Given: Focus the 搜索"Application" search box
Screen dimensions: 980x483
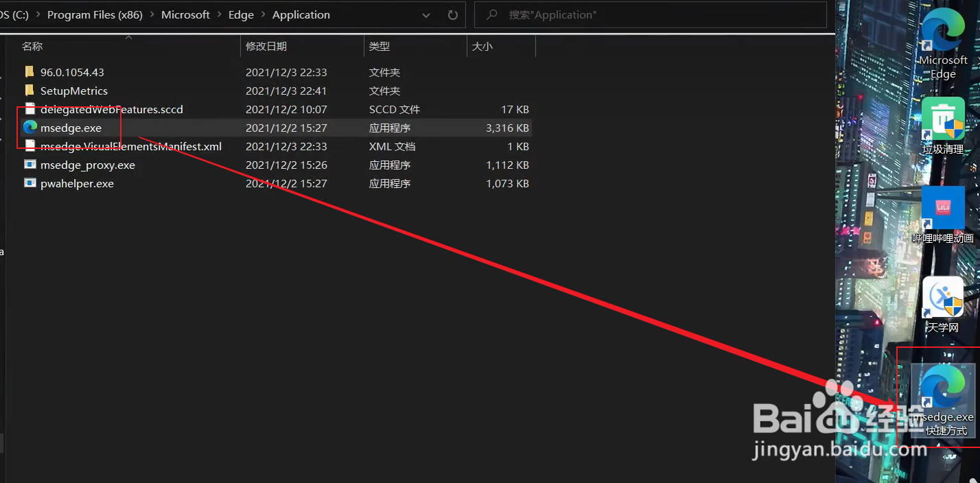Looking at the screenshot, I should pos(651,14).
